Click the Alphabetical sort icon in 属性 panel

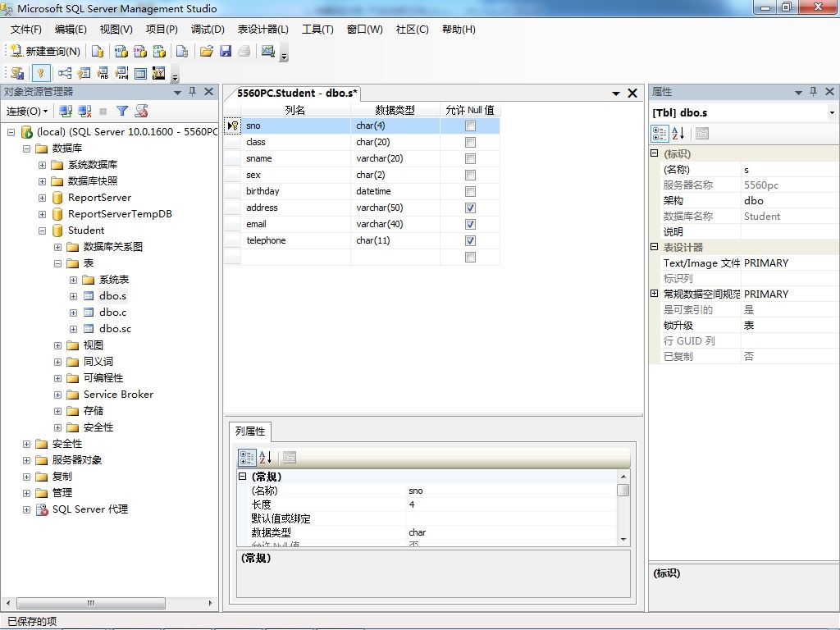(678, 134)
